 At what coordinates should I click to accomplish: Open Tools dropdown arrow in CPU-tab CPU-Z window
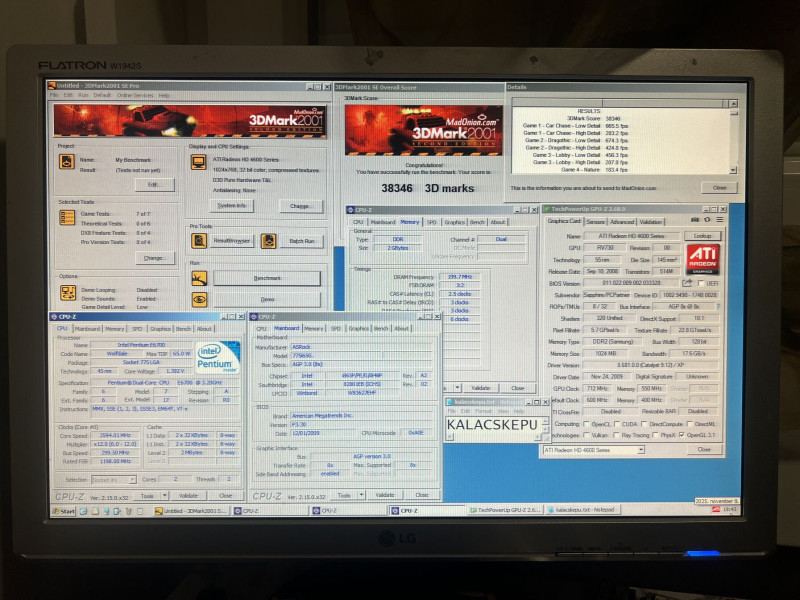pos(164,495)
